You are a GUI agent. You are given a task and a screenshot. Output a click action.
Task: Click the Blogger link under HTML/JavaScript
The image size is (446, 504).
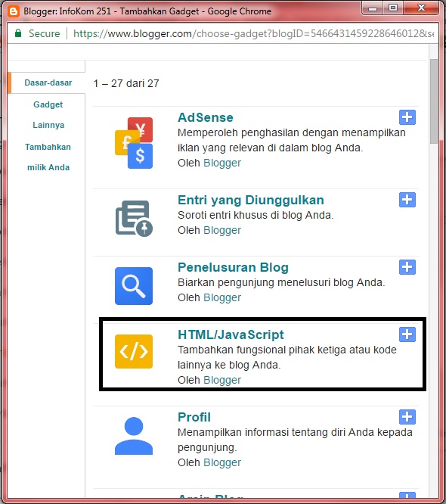pyautogui.click(x=222, y=380)
